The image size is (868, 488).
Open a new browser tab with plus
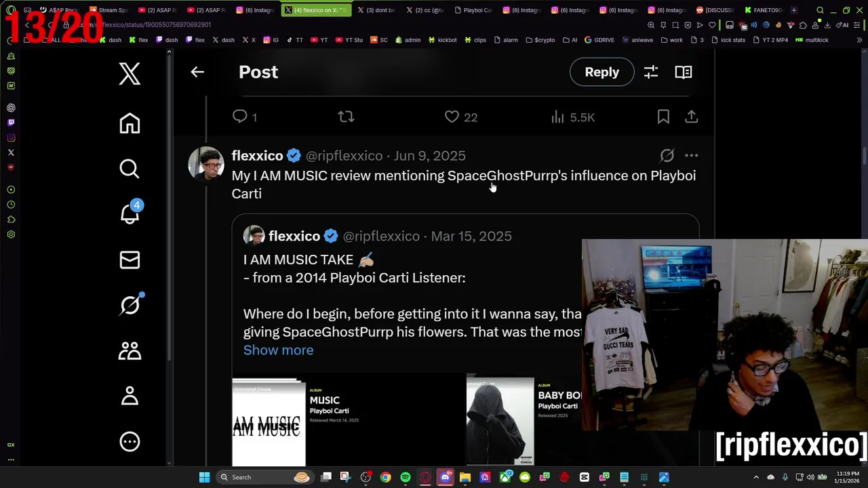(x=794, y=10)
